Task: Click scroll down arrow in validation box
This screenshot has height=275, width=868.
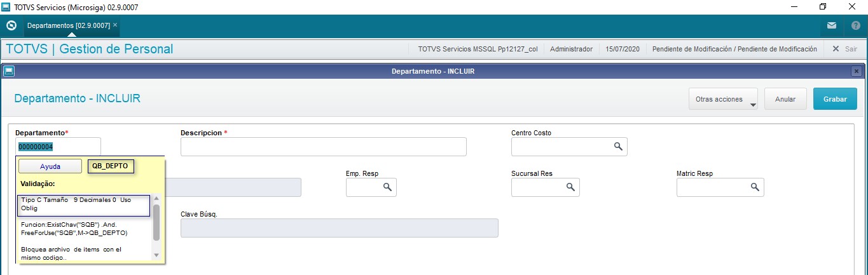Action: click(156, 255)
